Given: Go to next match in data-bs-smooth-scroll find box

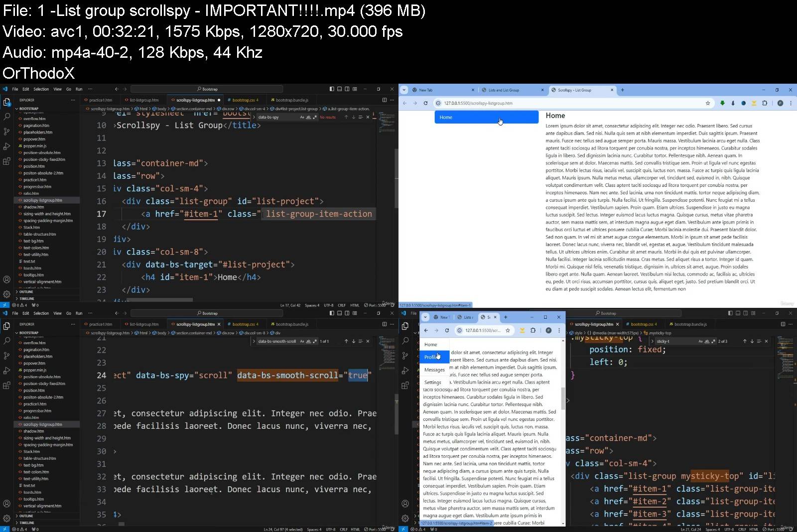Looking at the screenshot, I should (353, 341).
